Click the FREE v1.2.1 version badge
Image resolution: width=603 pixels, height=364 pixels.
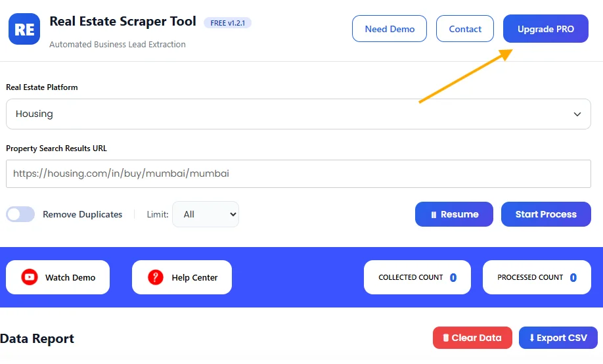pyautogui.click(x=227, y=23)
